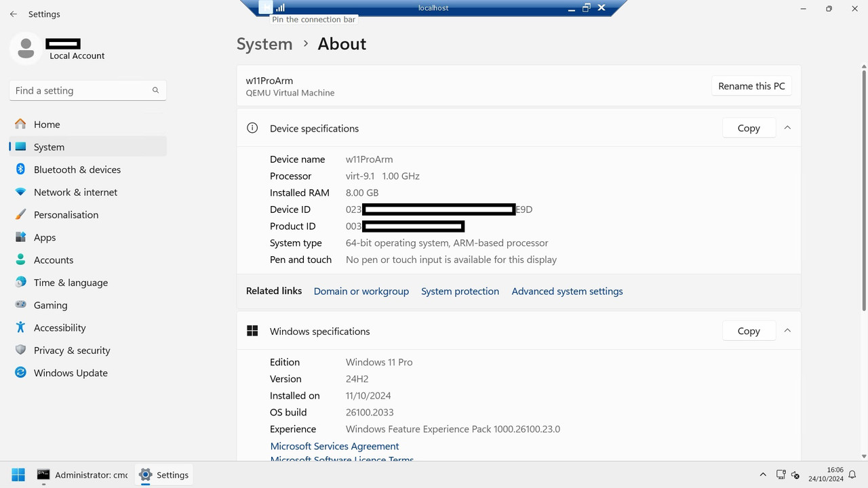
Task: Open the notification bell in taskbar
Action: click(853, 474)
